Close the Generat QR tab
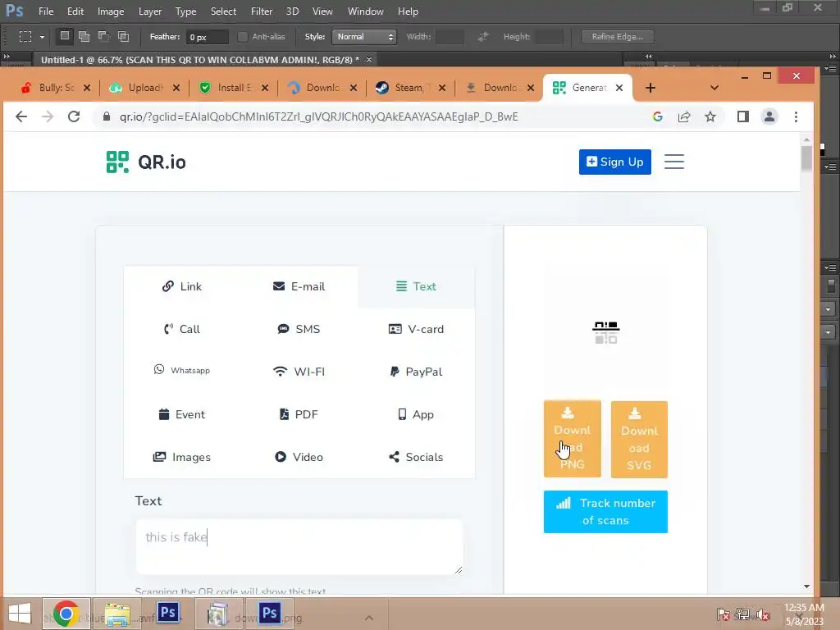The height and width of the screenshot is (630, 840). pos(619,88)
